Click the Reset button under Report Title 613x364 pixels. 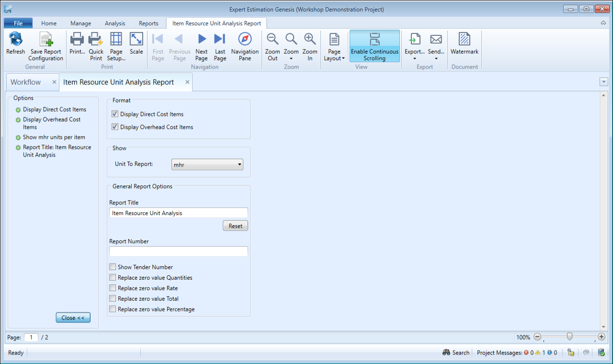pyautogui.click(x=235, y=226)
